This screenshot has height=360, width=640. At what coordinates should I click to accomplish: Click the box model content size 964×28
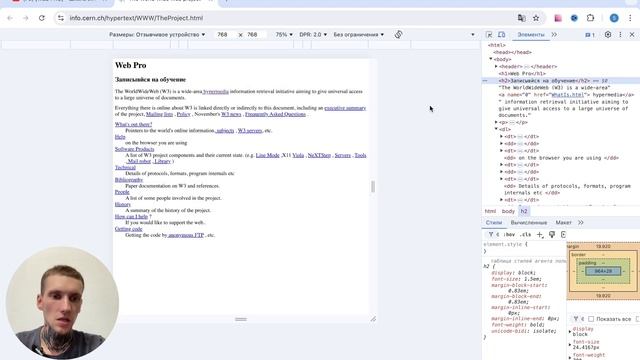point(603,271)
